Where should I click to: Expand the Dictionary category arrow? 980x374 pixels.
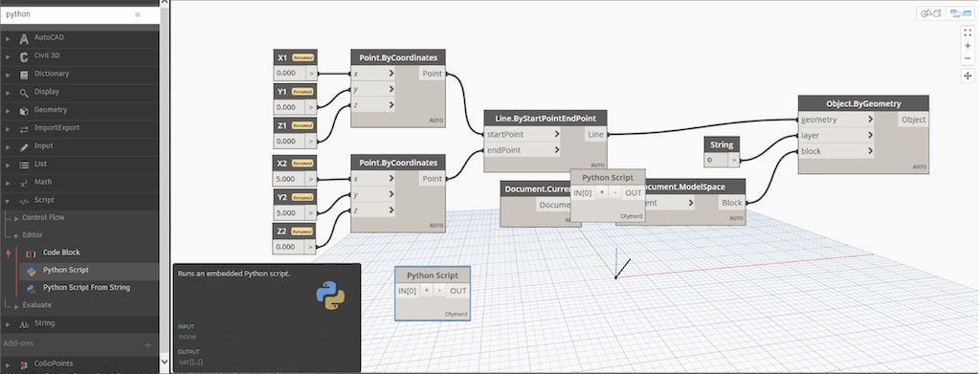click(8, 75)
